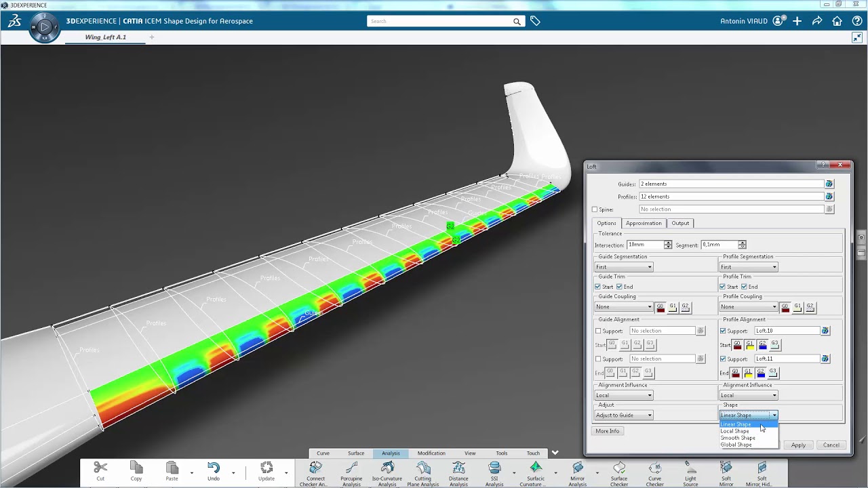868x488 pixels.
Task: Click the Search field
Action: (439, 21)
